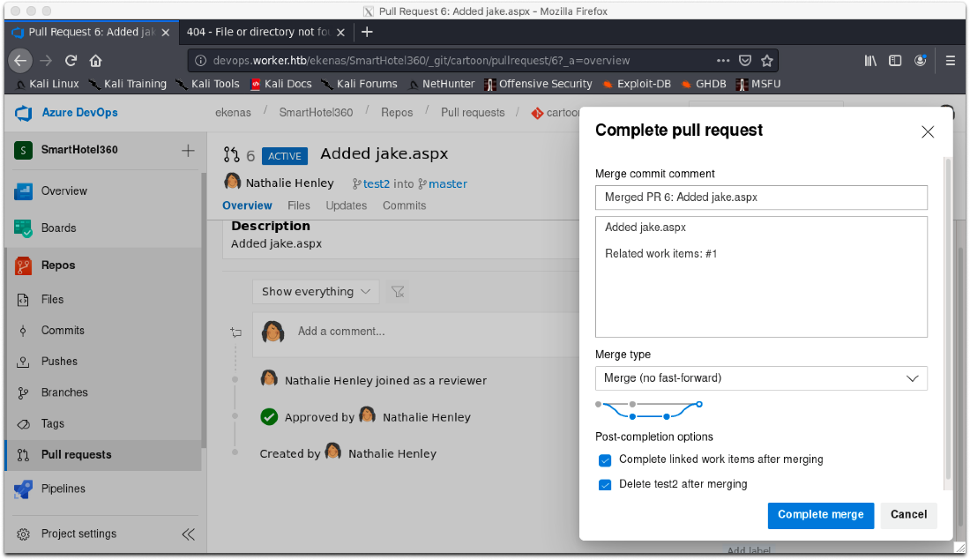Open Files in the Repos section
The height and width of the screenshot is (560, 970).
coord(24,300)
